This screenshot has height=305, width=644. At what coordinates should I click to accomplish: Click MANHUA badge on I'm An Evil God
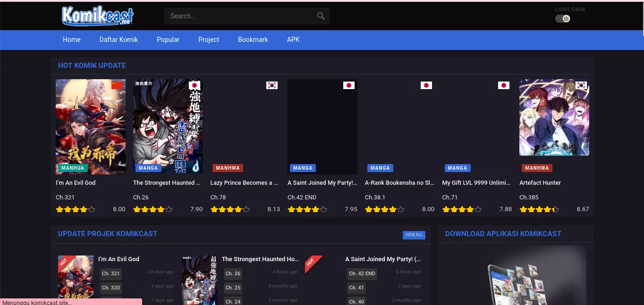(x=73, y=168)
